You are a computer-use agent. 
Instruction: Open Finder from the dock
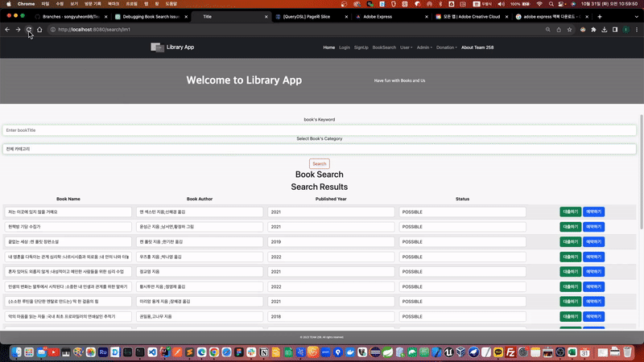tap(16, 352)
